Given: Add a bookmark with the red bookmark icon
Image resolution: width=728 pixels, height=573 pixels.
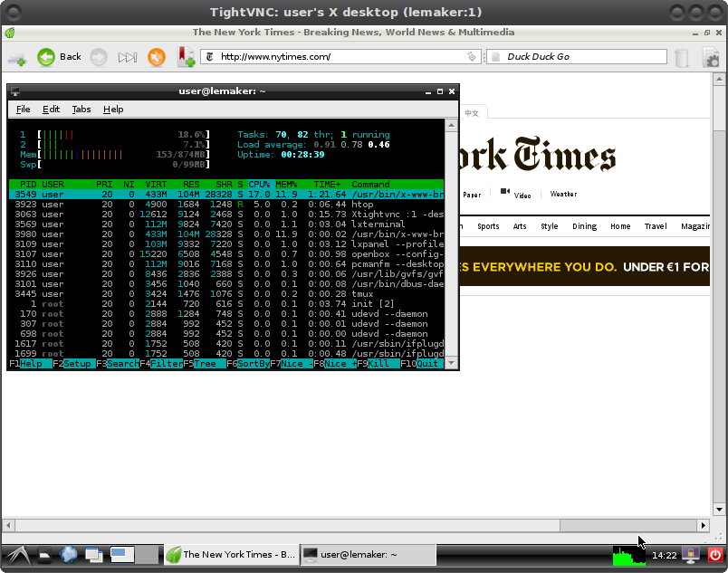Looking at the screenshot, I should click(x=186, y=57).
